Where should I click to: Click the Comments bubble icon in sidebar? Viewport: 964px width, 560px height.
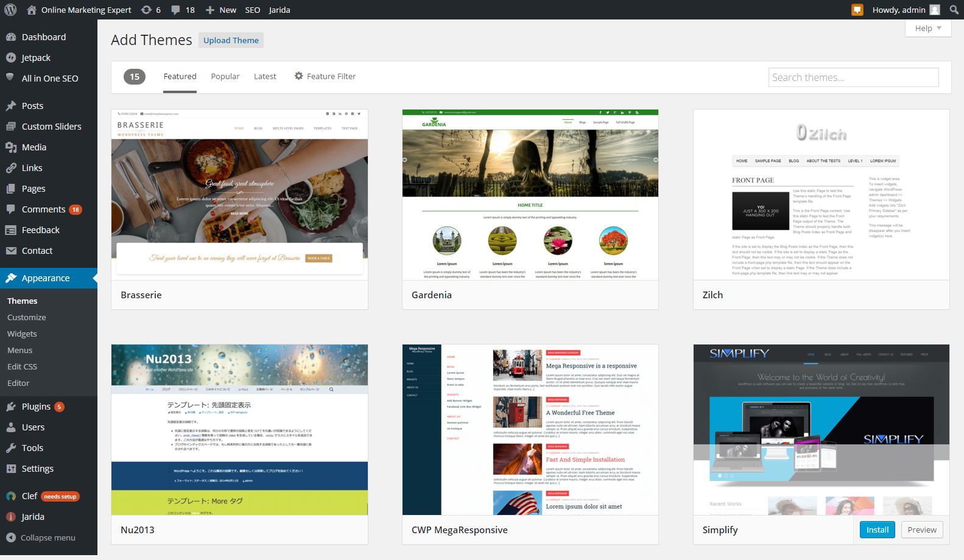coord(11,209)
